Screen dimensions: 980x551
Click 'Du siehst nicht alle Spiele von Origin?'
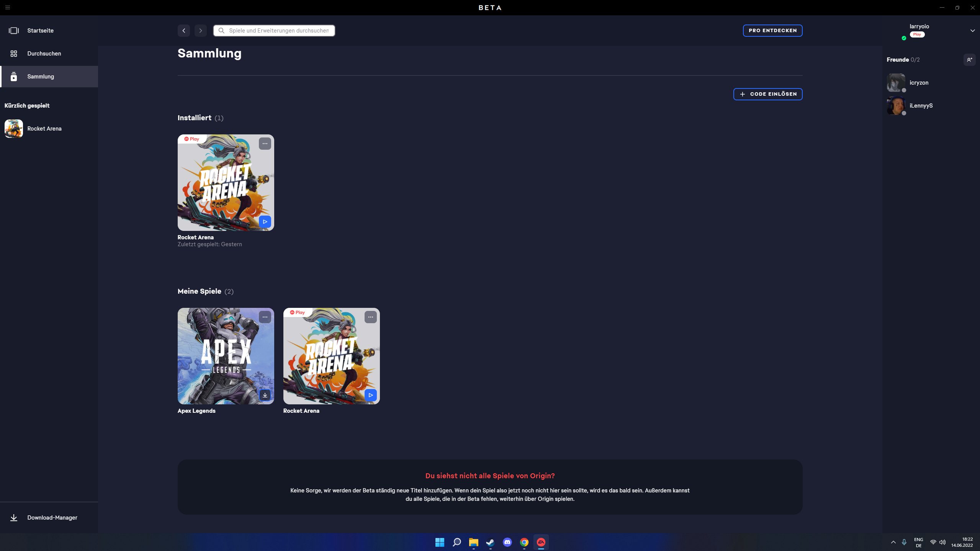(x=490, y=476)
